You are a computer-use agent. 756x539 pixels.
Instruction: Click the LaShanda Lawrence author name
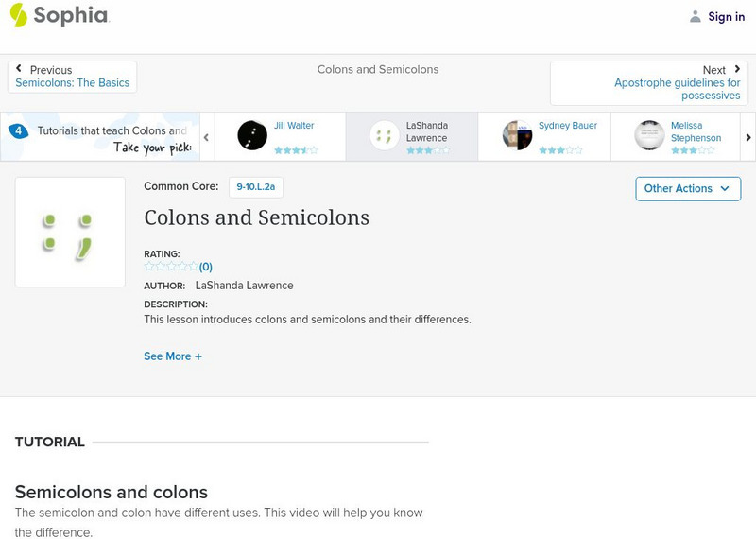(244, 286)
